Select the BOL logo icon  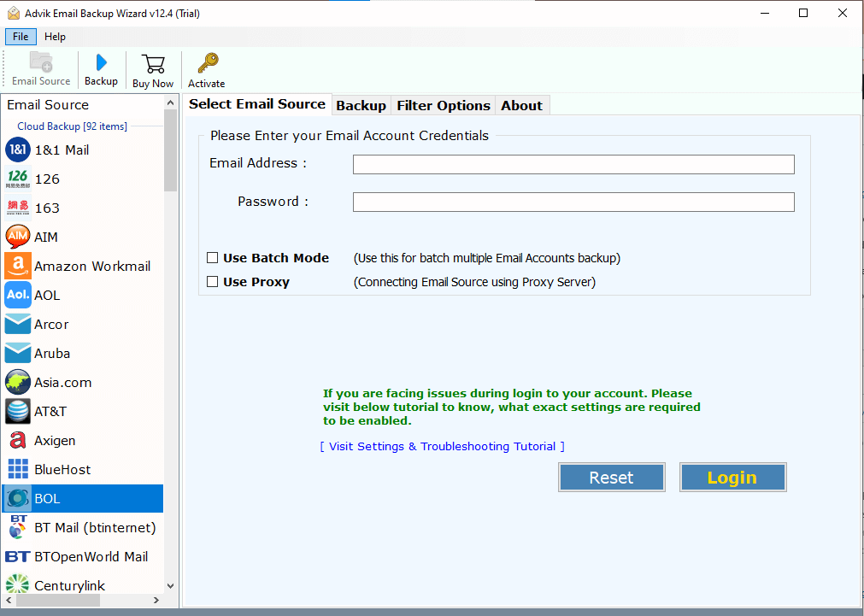coord(18,499)
